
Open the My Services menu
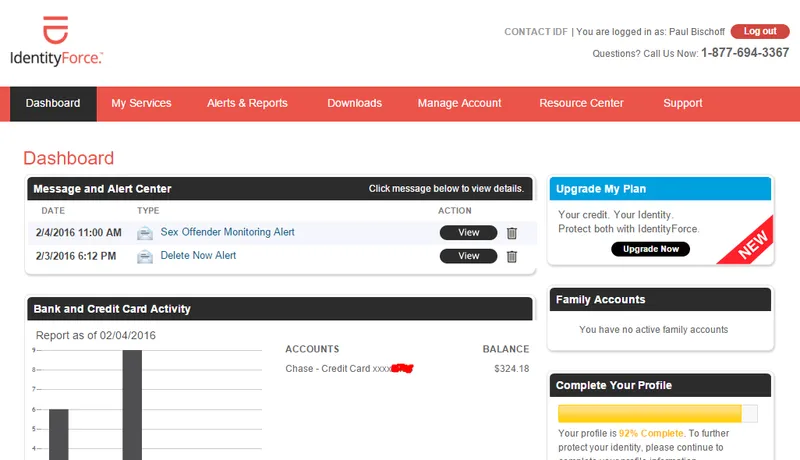coord(141,103)
